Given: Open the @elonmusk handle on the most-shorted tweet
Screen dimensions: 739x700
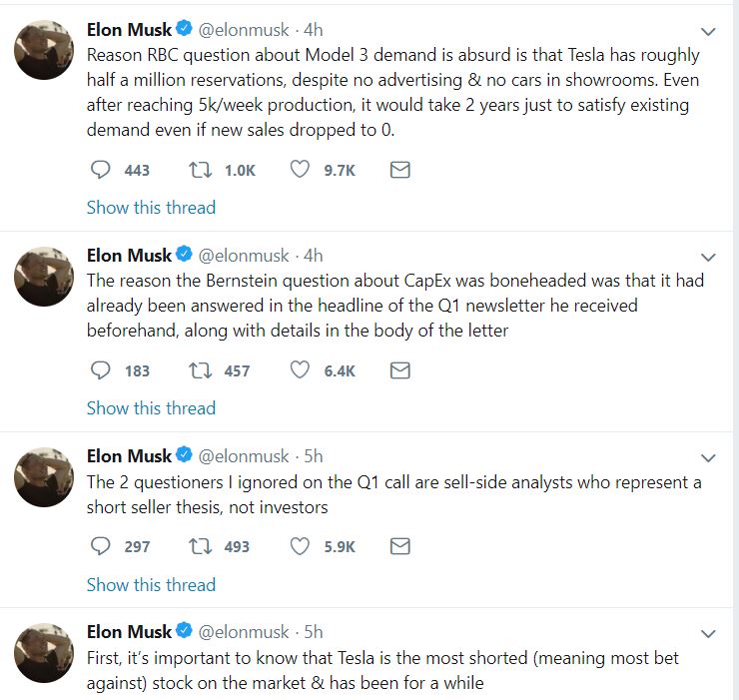Looking at the screenshot, I should pos(244,631).
